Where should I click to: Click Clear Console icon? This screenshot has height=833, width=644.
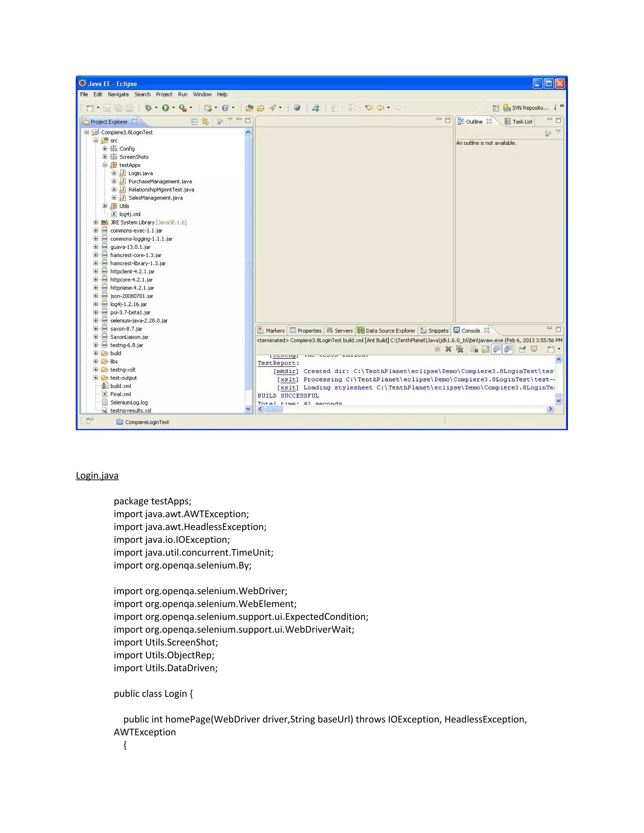coord(474,349)
